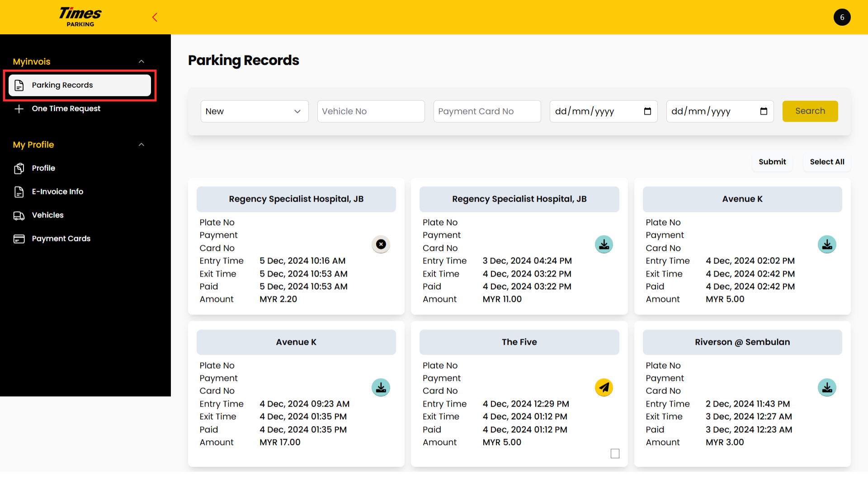Download invoice for Avenue K MYR 5.00 record
The width and height of the screenshot is (868, 488).
pyautogui.click(x=827, y=244)
